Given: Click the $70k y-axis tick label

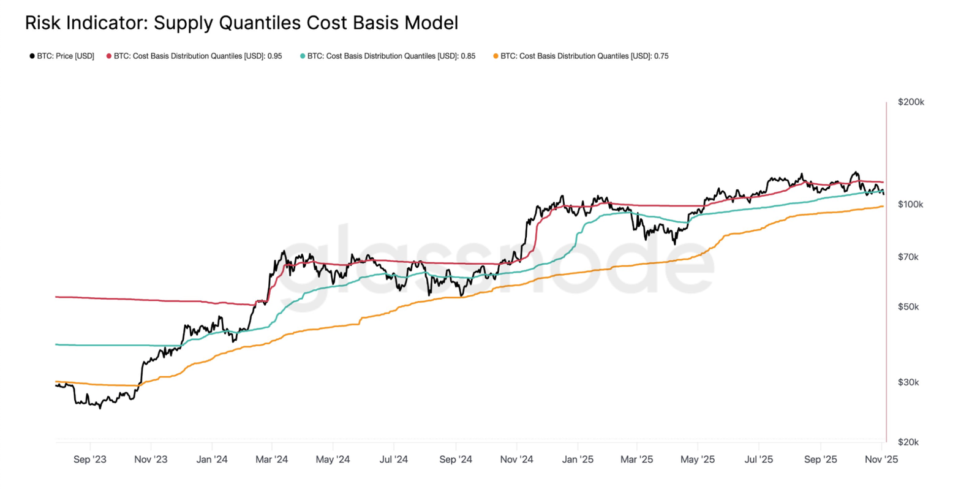Looking at the screenshot, I should pyautogui.click(x=908, y=257).
